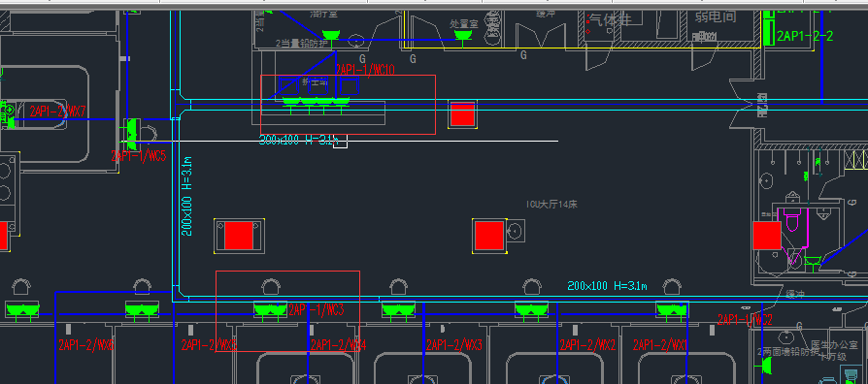Viewport: 868px width, 384px height.
Task: Select the 2AP1-1/WC10 circuit label
Action: click(365, 70)
